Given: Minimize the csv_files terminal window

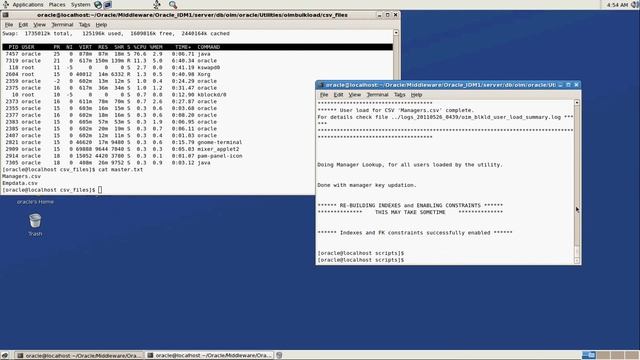Looking at the screenshot, I should pyautogui.click(x=380, y=15).
